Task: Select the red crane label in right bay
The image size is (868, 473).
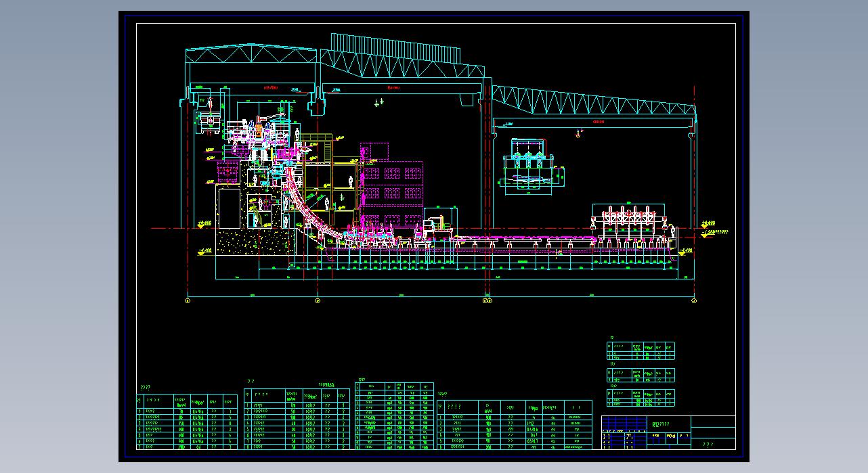Action: [598, 122]
